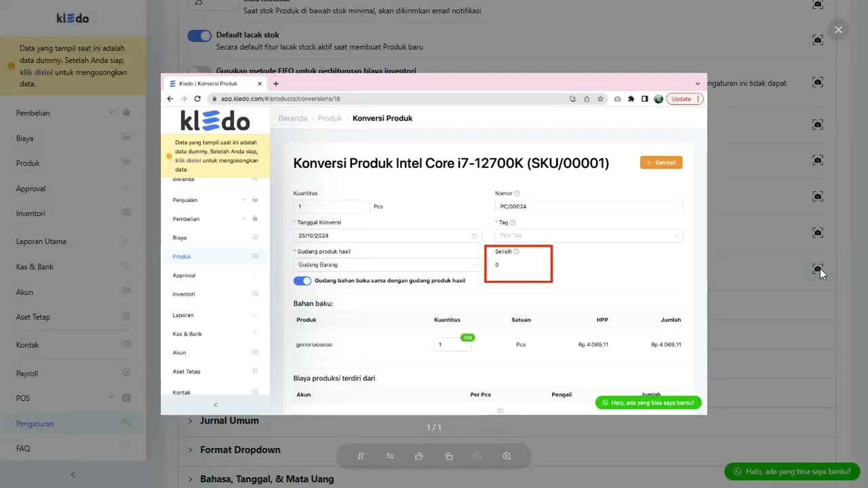
Task: Click the POS register icon
Action: coord(126,398)
